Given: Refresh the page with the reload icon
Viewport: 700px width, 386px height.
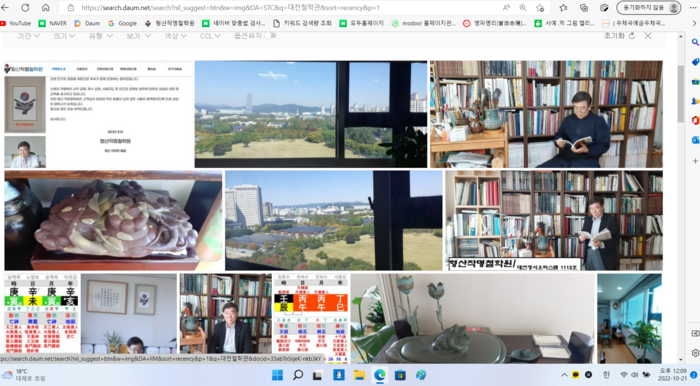Looking at the screenshot, I should [x=25, y=8].
